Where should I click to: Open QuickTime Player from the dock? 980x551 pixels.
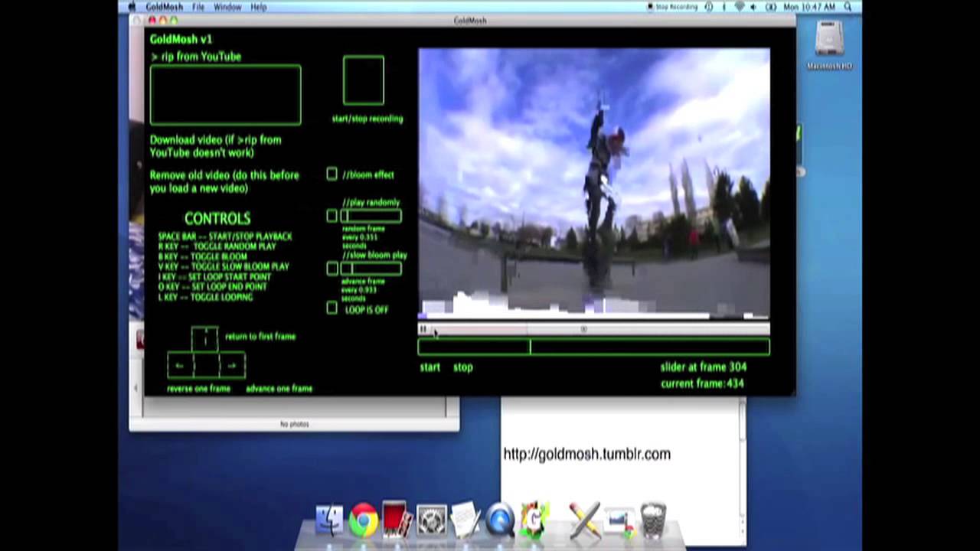coord(499,520)
